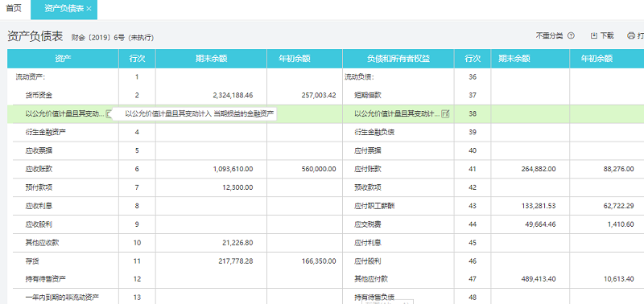Click 应收账款 ending balance 1,093,610.00
Screen dimensions: 644x304
[x=233, y=169]
